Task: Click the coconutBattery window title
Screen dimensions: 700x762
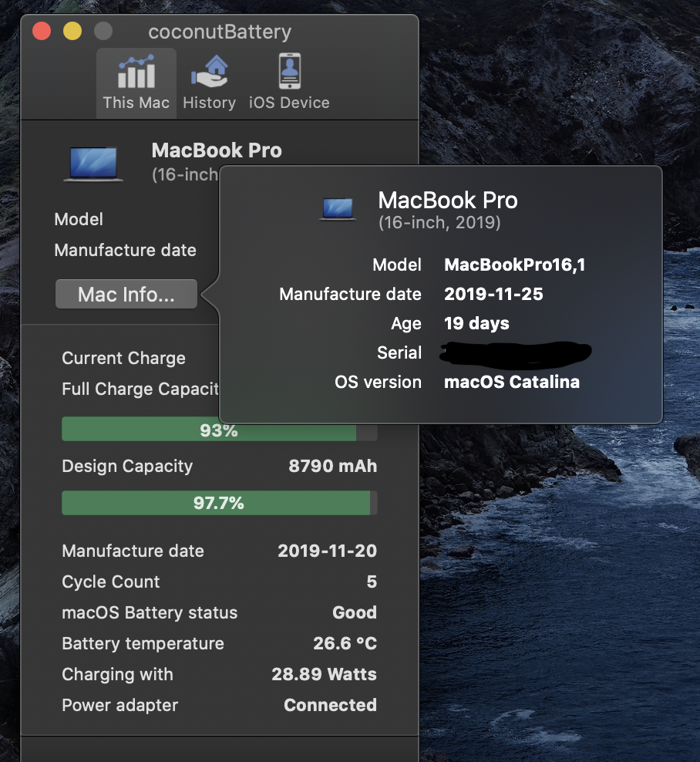Action: 220,32
